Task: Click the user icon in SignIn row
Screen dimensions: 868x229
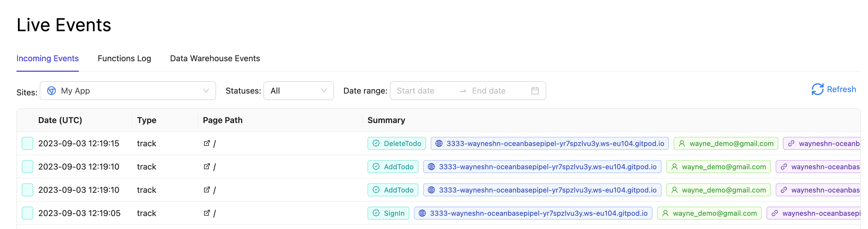Action: (x=665, y=213)
